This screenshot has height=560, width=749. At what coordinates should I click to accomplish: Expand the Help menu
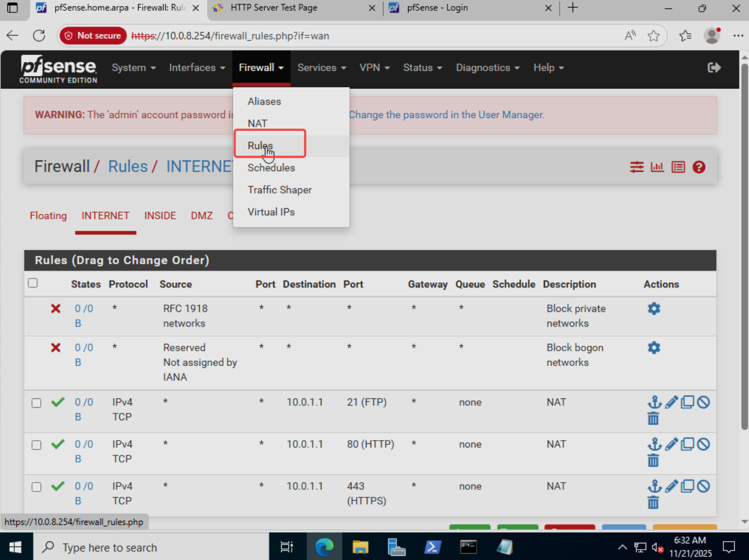(548, 68)
